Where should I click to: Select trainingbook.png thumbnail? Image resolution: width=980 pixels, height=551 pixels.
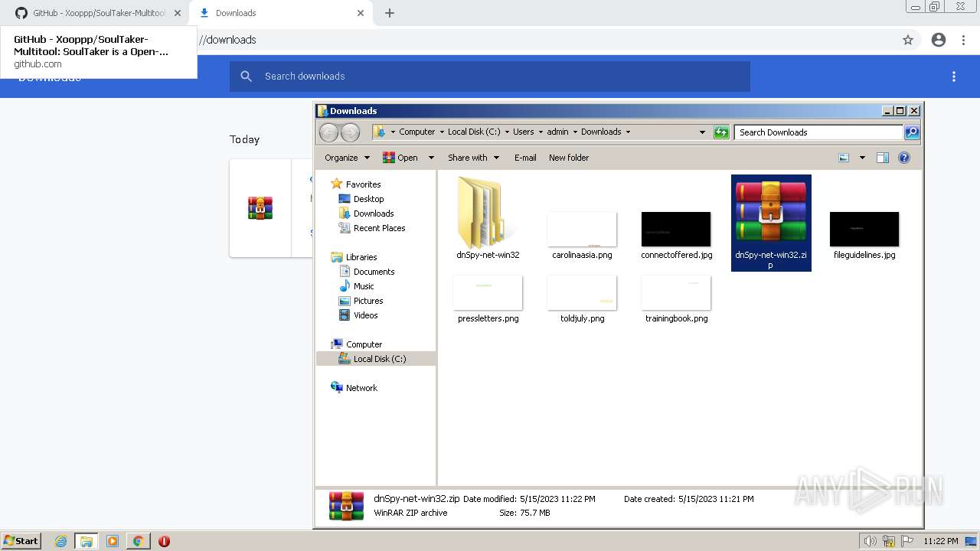click(676, 292)
